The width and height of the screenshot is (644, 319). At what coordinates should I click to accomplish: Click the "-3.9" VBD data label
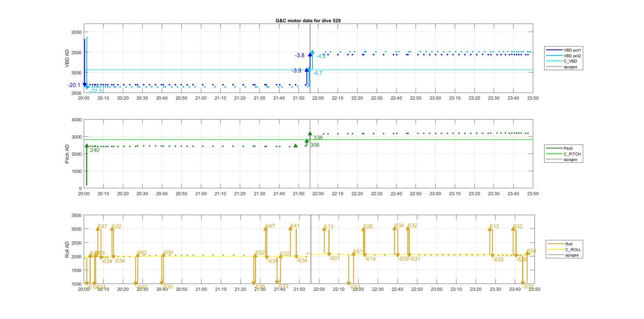pyautogui.click(x=296, y=71)
